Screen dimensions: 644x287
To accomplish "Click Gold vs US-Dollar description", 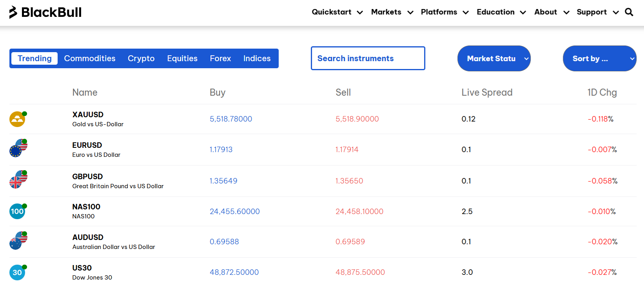I will 98,124.
